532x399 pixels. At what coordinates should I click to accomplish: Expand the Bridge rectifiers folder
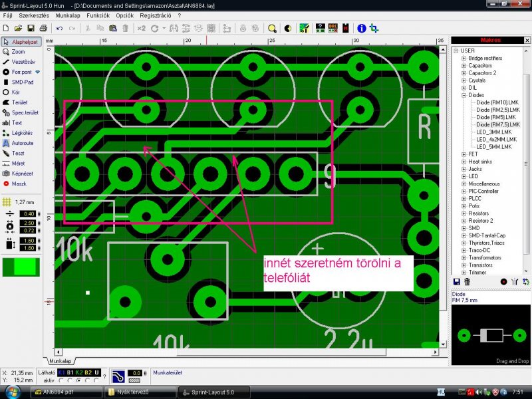464,59
